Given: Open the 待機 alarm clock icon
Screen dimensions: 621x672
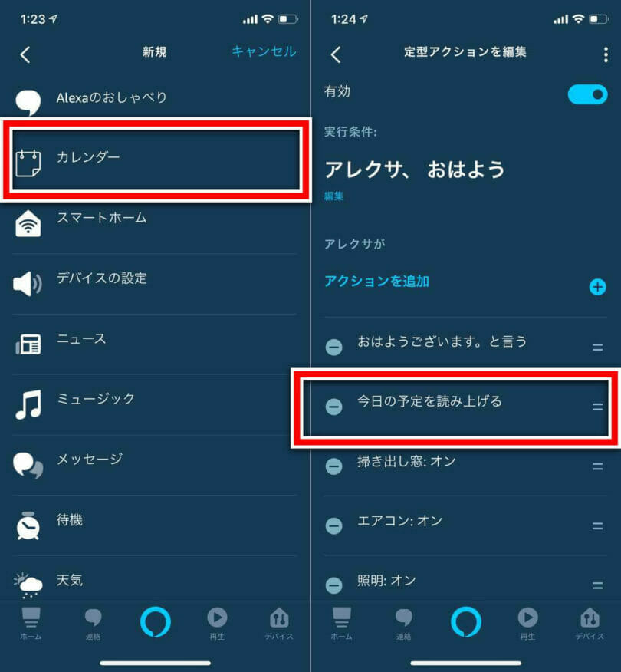Looking at the screenshot, I should tap(28, 525).
